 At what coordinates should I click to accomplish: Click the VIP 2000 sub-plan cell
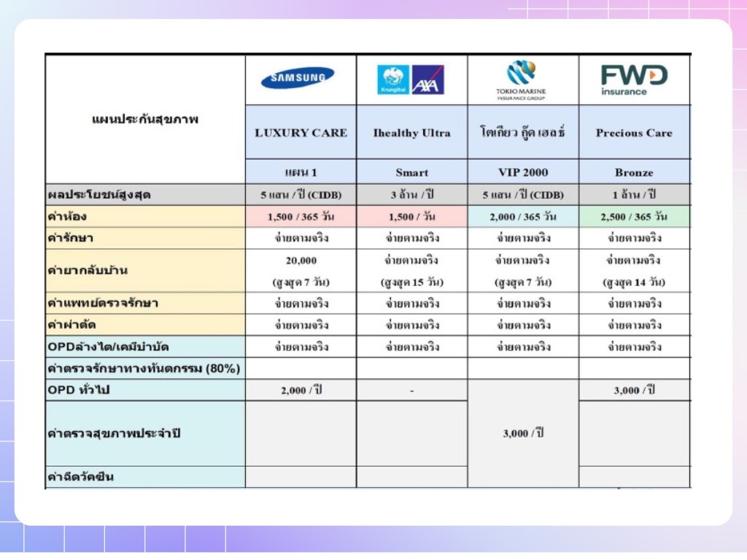click(x=523, y=173)
